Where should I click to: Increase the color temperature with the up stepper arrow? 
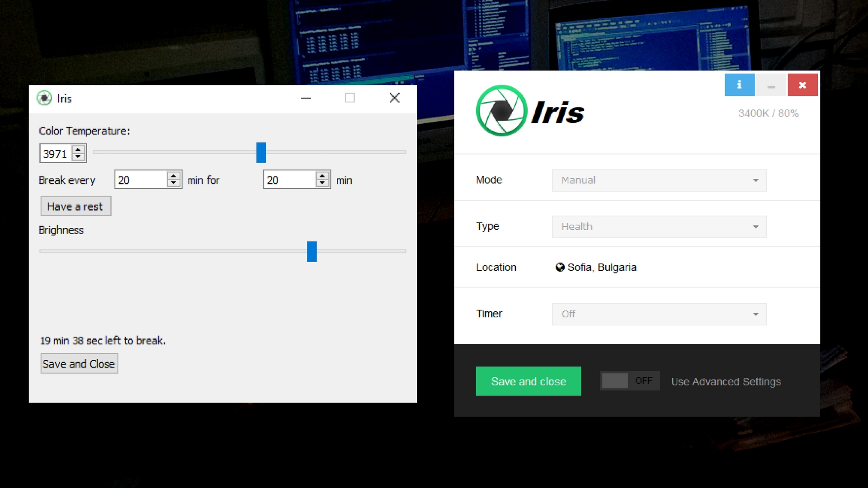79,150
